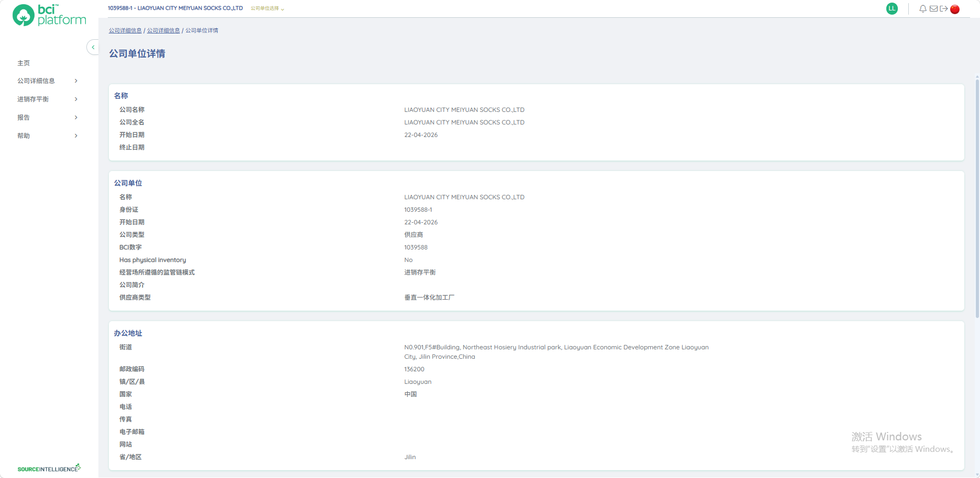Open the notifications bell

923,9
